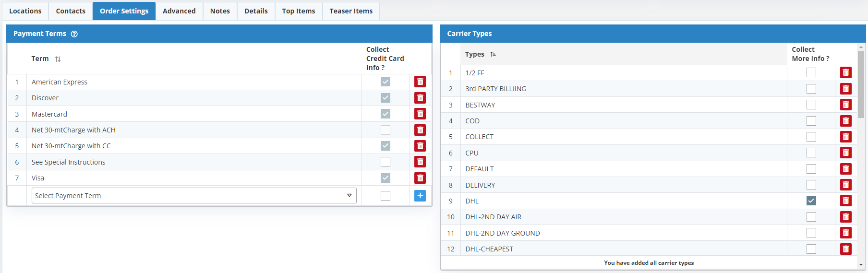
Task: Open the Notes tab
Action: (220, 11)
